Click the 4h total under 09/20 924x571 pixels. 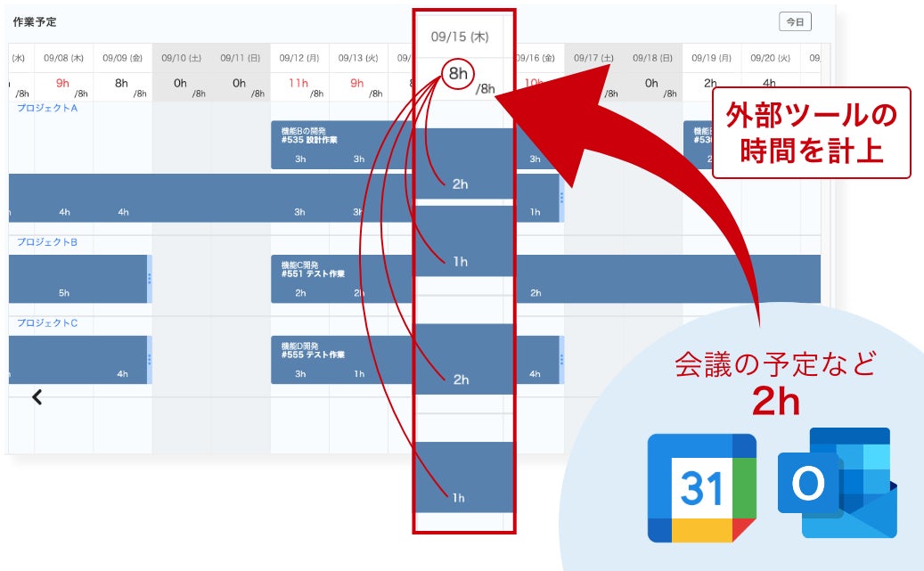point(770,83)
